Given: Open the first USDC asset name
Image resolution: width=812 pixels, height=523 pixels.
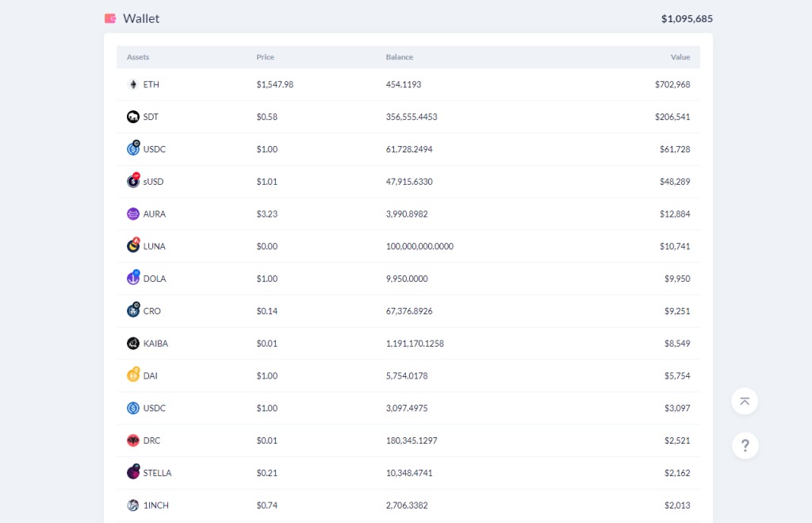Looking at the screenshot, I should tap(155, 149).
